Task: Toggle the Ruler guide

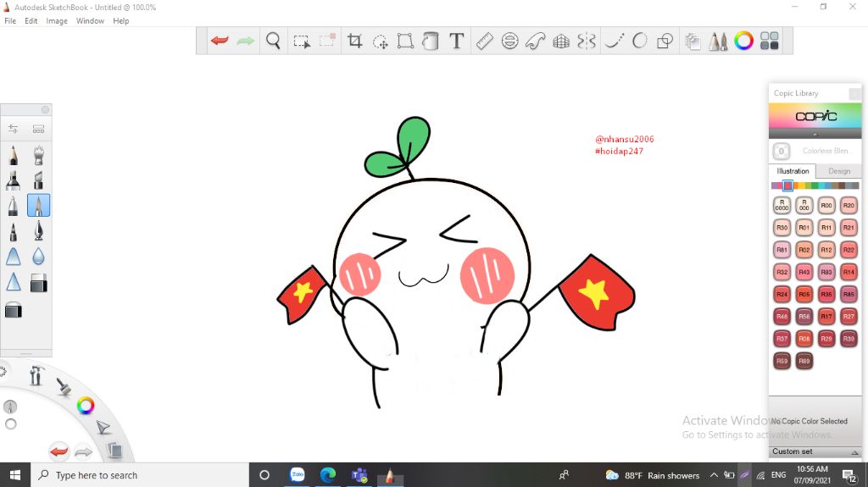Action: [484, 41]
